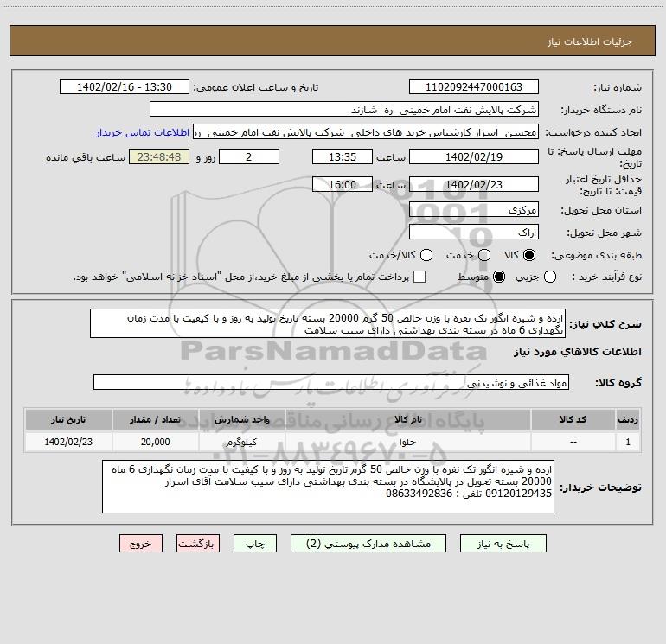Select the متوسط purchase type radio
Viewport: 666px width, 644px height.
point(499,277)
